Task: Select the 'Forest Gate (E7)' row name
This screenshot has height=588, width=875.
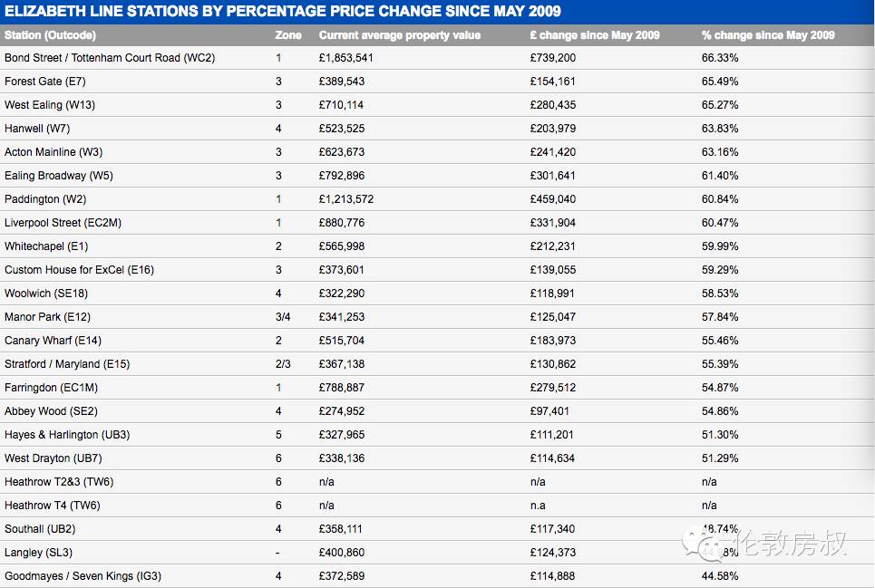Action: [45, 82]
